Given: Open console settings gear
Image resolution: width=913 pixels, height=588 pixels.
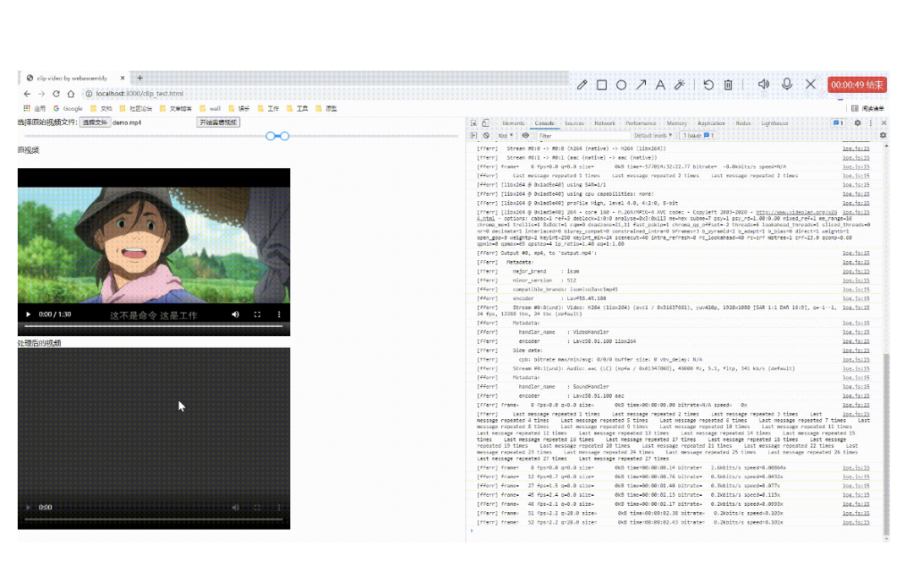Looking at the screenshot, I should (883, 136).
